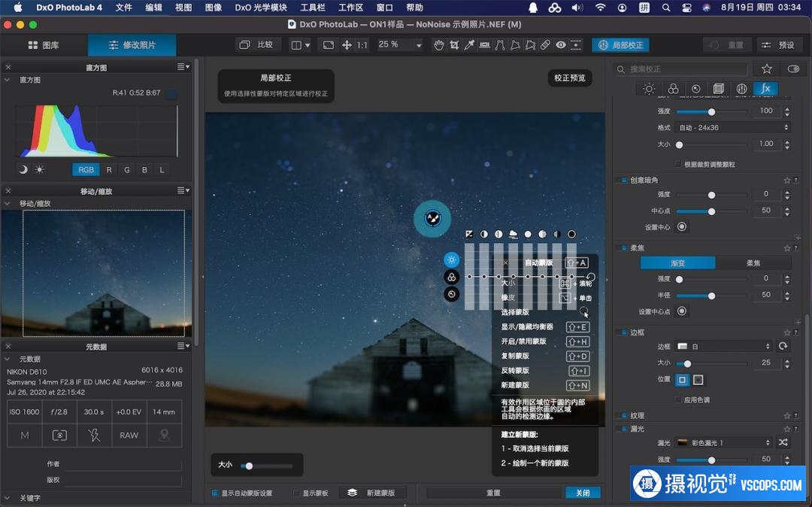The width and height of the screenshot is (812, 507).
Task: Open the 工作区 menu
Action: [x=350, y=8]
